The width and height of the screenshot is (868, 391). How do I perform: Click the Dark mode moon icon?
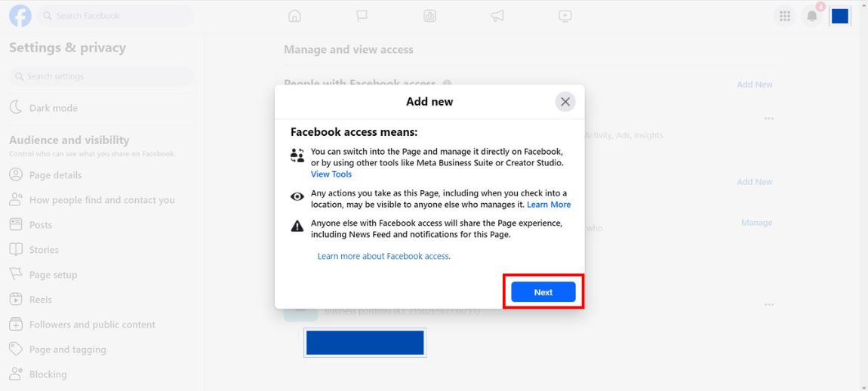tap(16, 108)
